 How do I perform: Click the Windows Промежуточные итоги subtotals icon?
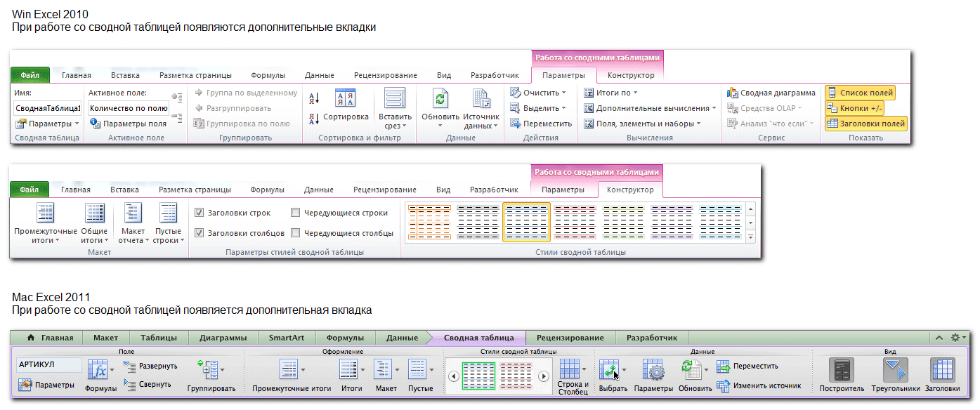coord(46,213)
